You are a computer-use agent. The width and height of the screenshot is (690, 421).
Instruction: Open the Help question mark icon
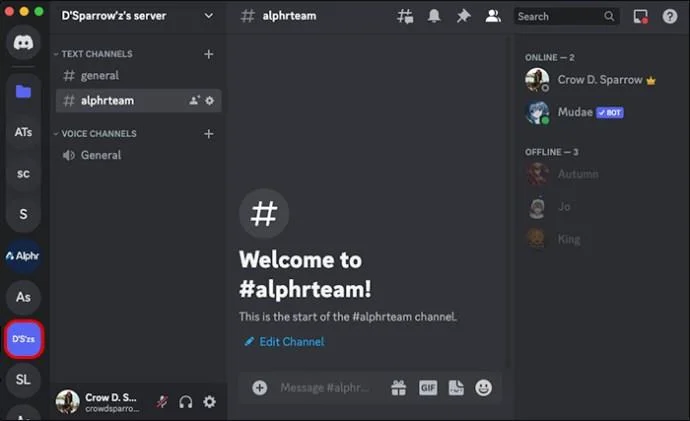[x=670, y=16]
